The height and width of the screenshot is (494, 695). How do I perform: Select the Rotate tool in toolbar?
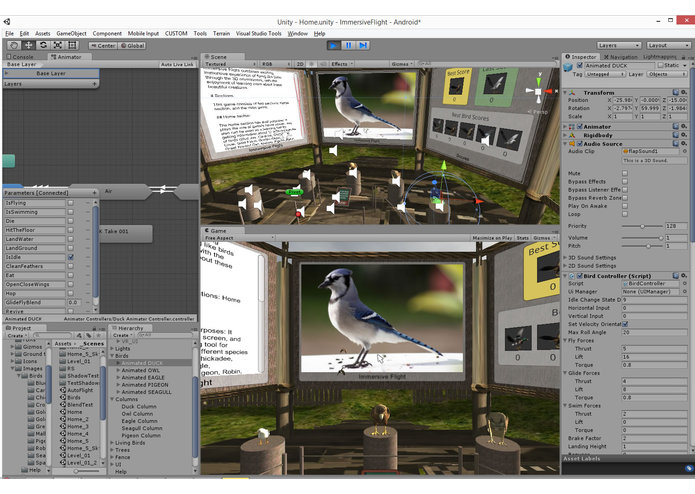[43, 45]
